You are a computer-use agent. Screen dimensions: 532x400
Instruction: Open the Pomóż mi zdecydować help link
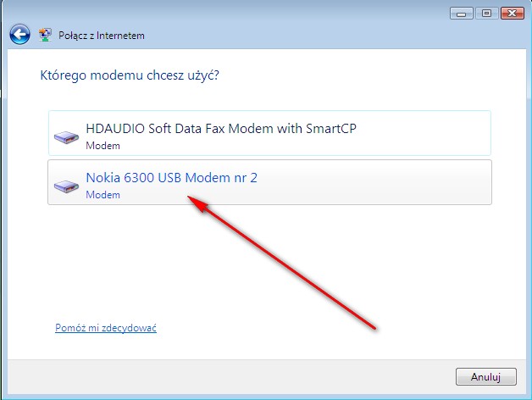(x=106, y=328)
